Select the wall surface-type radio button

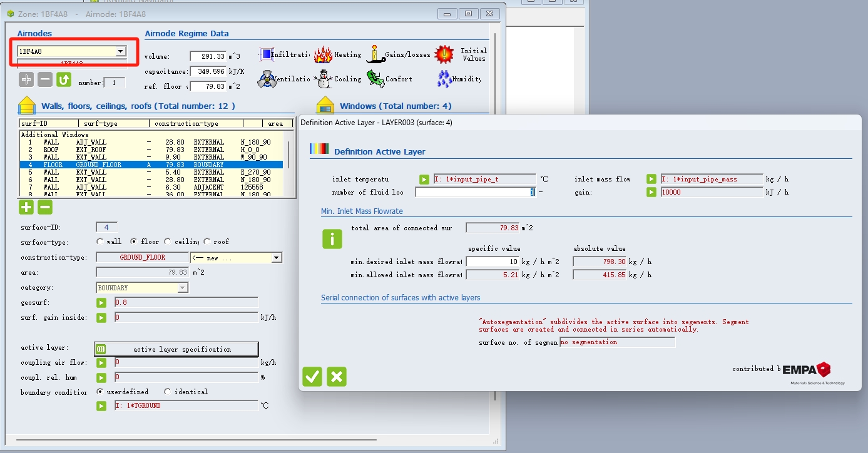pyautogui.click(x=100, y=242)
